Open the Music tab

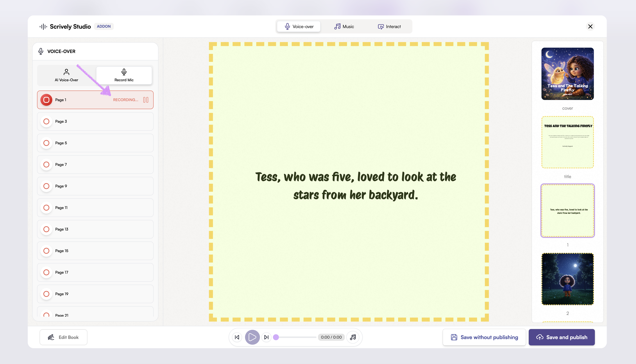click(x=344, y=27)
